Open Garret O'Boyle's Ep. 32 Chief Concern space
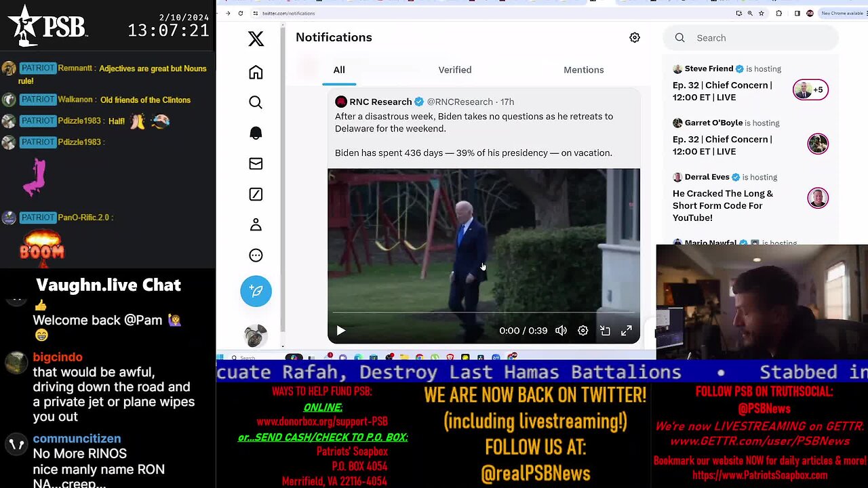The image size is (868, 488). pyautogui.click(x=722, y=146)
